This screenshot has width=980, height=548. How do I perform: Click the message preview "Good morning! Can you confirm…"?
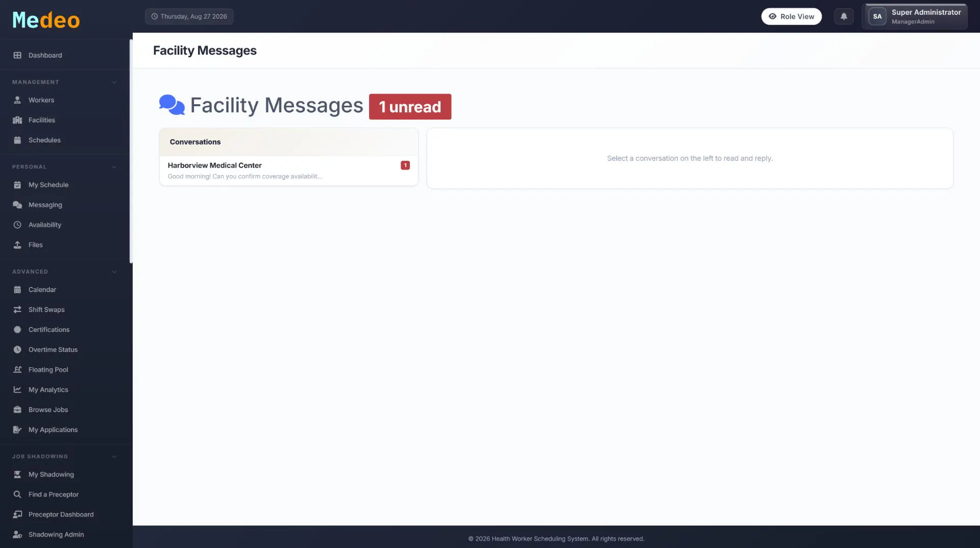coord(245,176)
